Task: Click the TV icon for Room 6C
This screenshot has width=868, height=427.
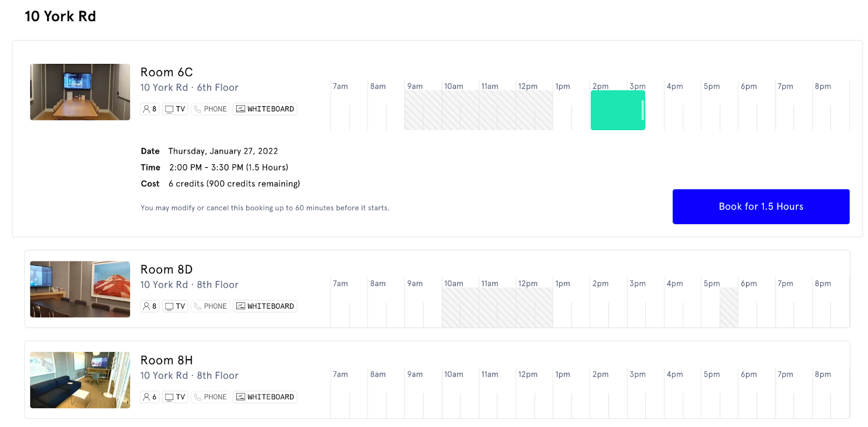Action: (x=169, y=109)
